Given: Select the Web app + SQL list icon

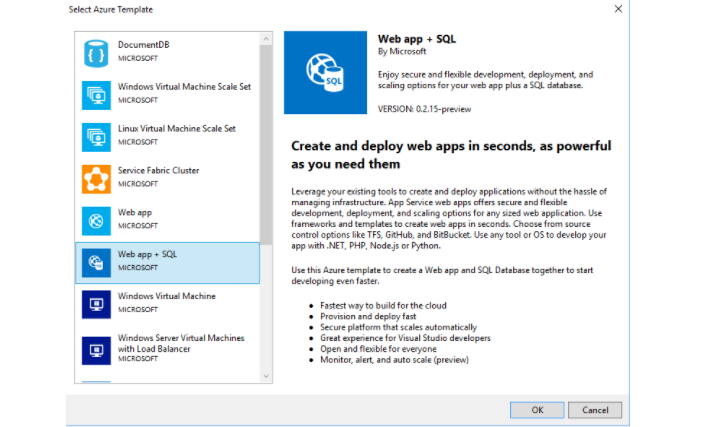Looking at the screenshot, I should (x=96, y=262).
